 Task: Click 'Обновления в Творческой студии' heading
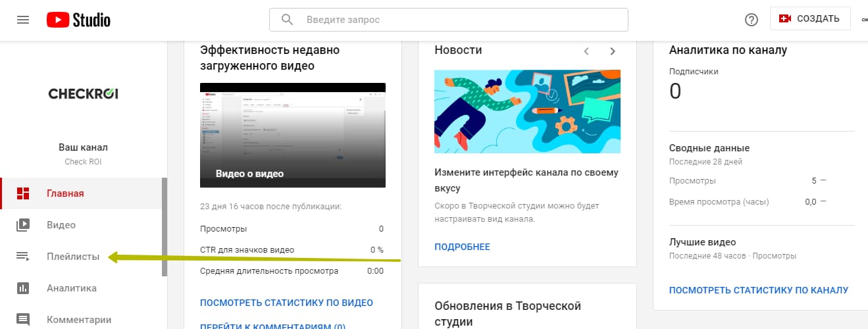pos(507,314)
